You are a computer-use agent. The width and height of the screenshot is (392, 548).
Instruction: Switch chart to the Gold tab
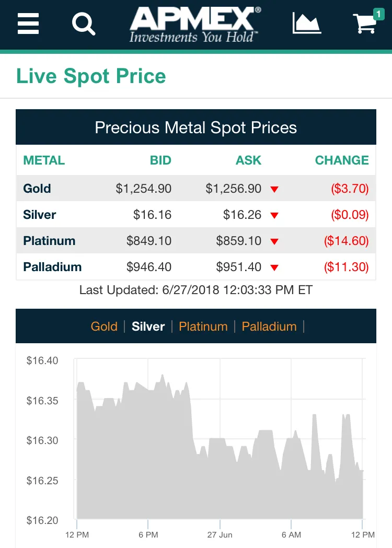pyautogui.click(x=104, y=327)
